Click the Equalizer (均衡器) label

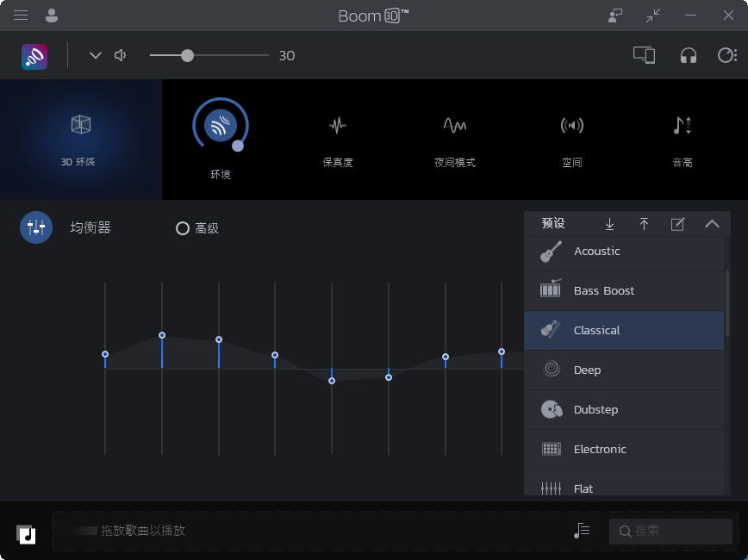point(90,227)
